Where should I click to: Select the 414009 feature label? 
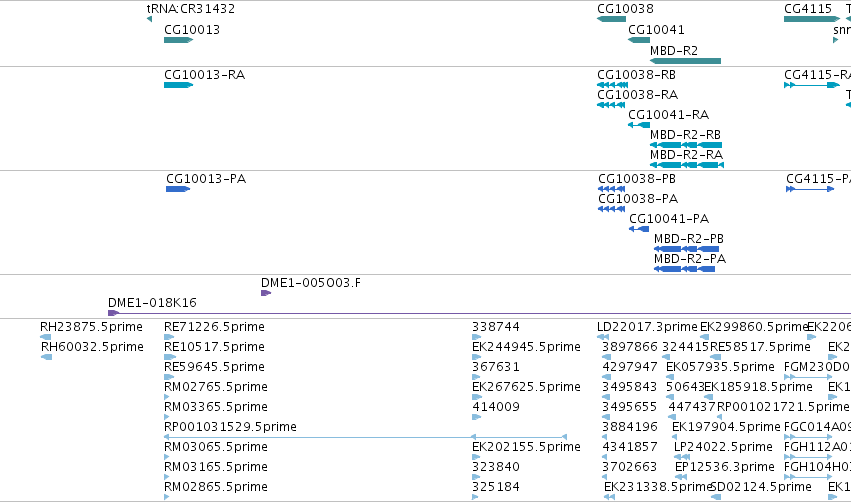point(496,408)
